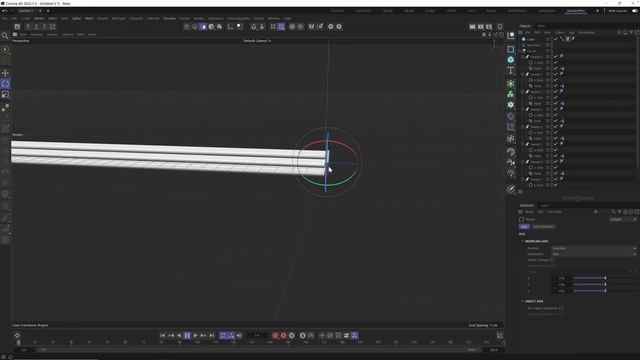
Task: Switch to the Takes tab
Action: click(541, 26)
